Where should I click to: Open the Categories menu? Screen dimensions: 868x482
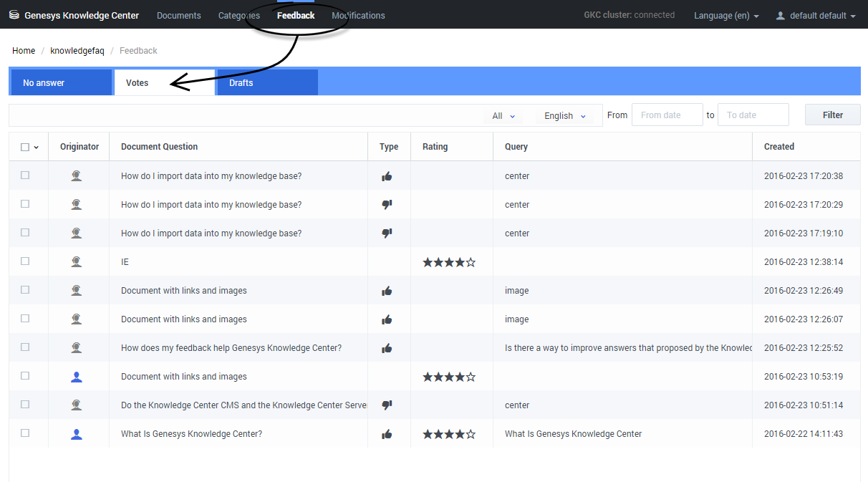coord(239,15)
